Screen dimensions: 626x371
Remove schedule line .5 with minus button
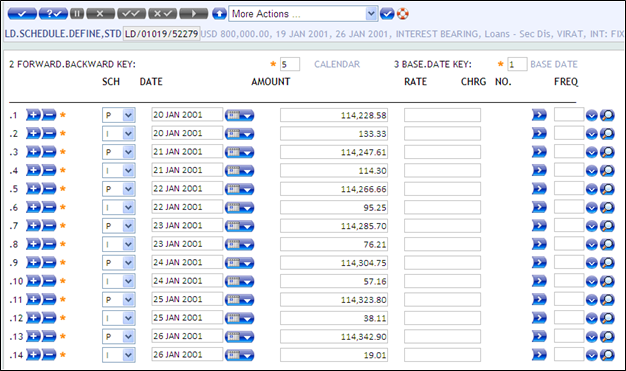tap(49, 189)
